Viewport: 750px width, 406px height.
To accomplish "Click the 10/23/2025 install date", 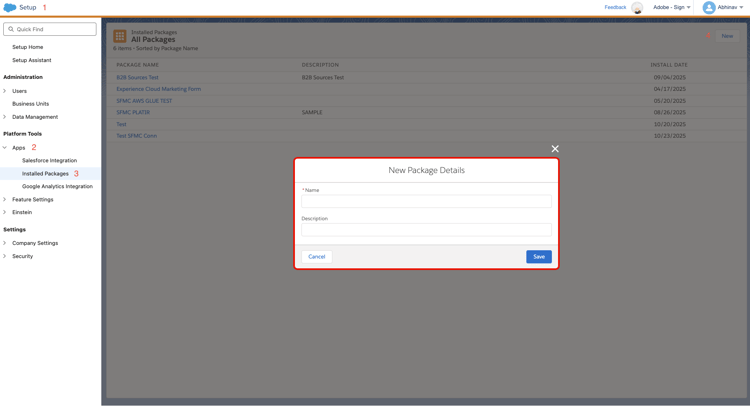I will (670, 136).
